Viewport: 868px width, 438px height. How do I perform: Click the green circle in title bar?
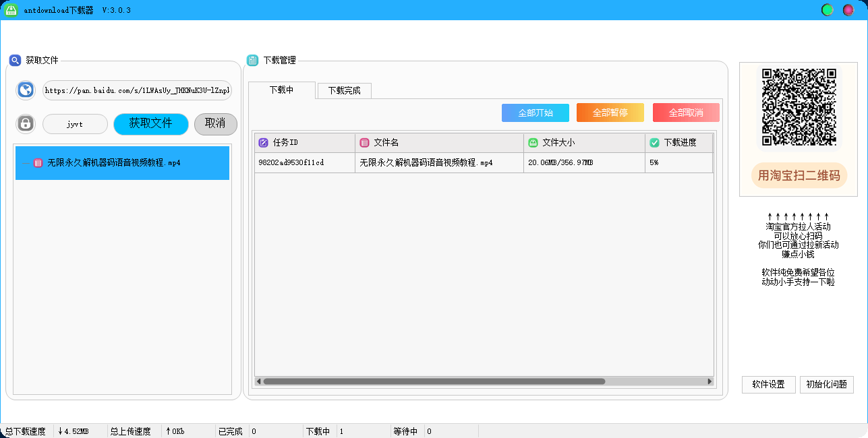tap(827, 10)
